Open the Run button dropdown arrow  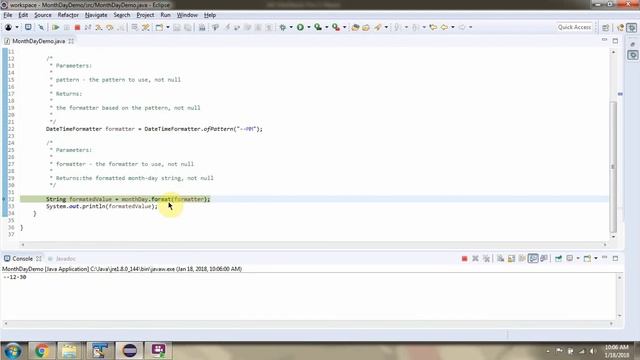pyautogui.click(x=309, y=27)
